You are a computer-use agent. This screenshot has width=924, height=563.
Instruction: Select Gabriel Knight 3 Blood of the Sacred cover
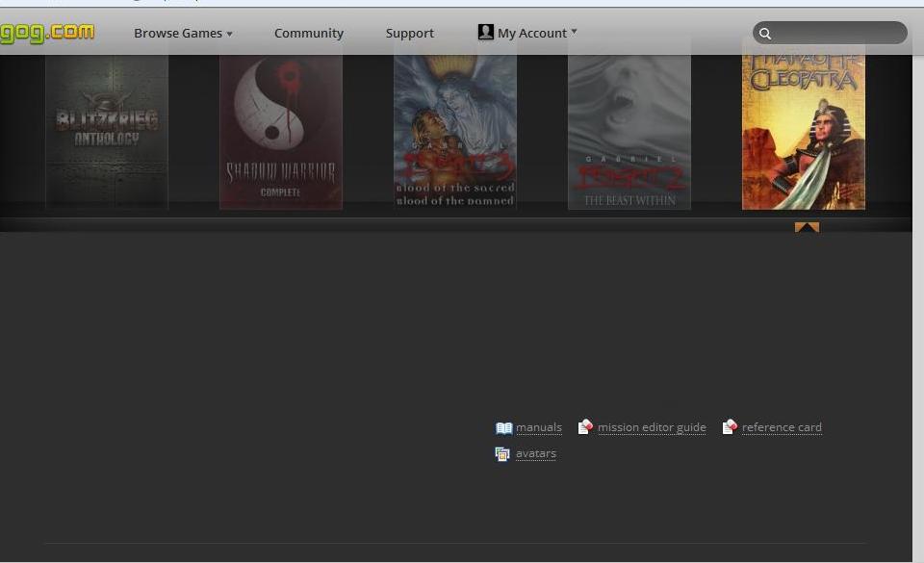point(455,132)
